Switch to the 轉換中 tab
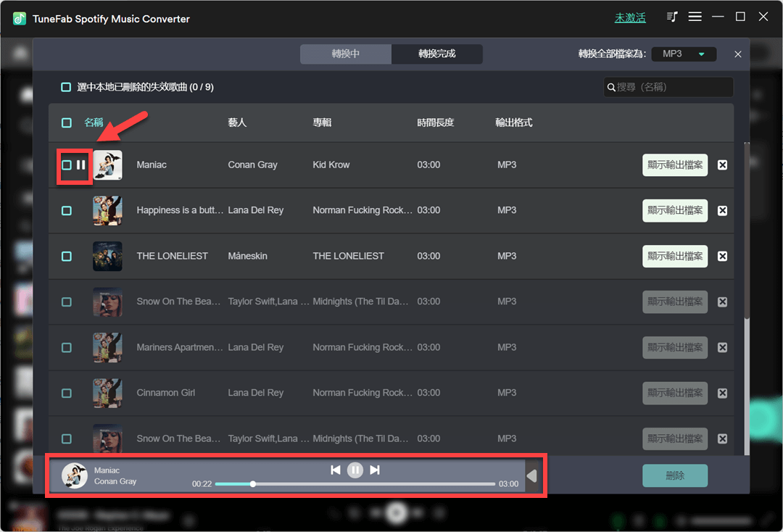The height and width of the screenshot is (532, 783). 346,54
